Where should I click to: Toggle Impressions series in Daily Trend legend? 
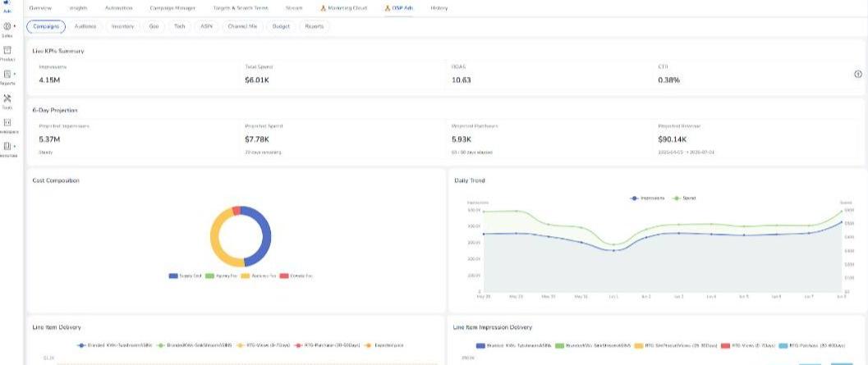click(648, 198)
